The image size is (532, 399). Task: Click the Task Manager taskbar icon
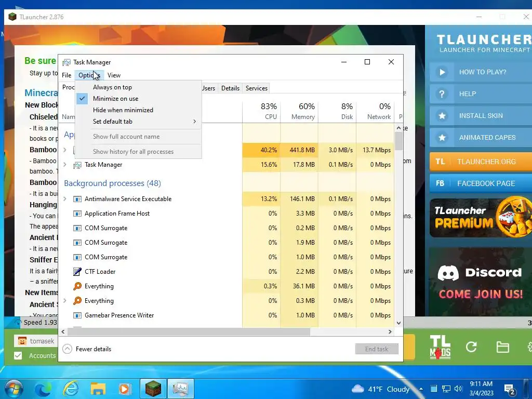(x=180, y=389)
